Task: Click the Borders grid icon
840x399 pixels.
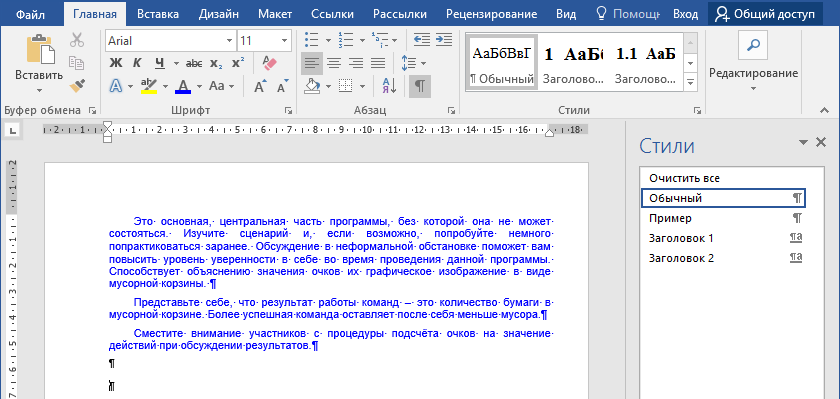Action: point(346,86)
